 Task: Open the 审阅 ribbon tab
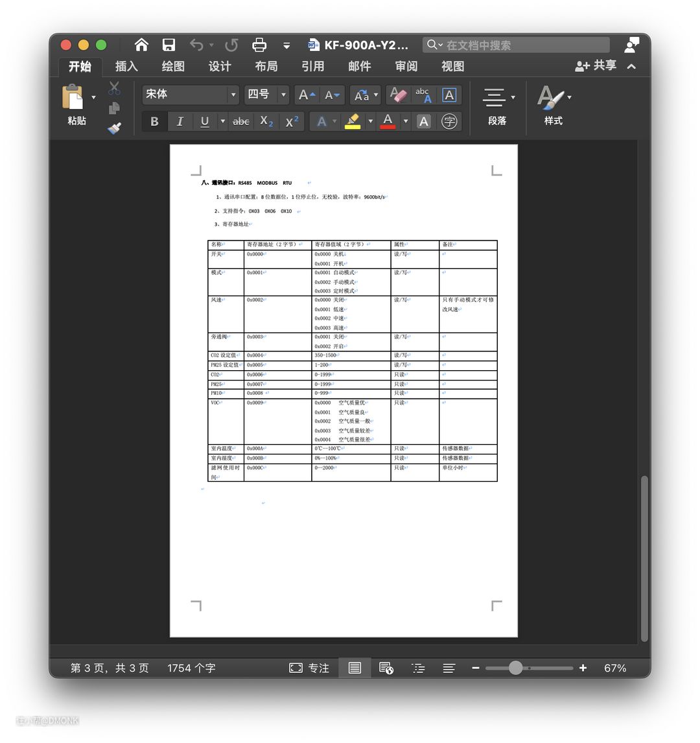406,66
